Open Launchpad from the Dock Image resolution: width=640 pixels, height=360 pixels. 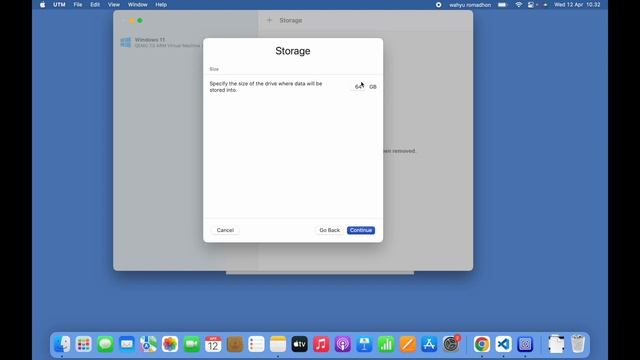click(x=84, y=344)
